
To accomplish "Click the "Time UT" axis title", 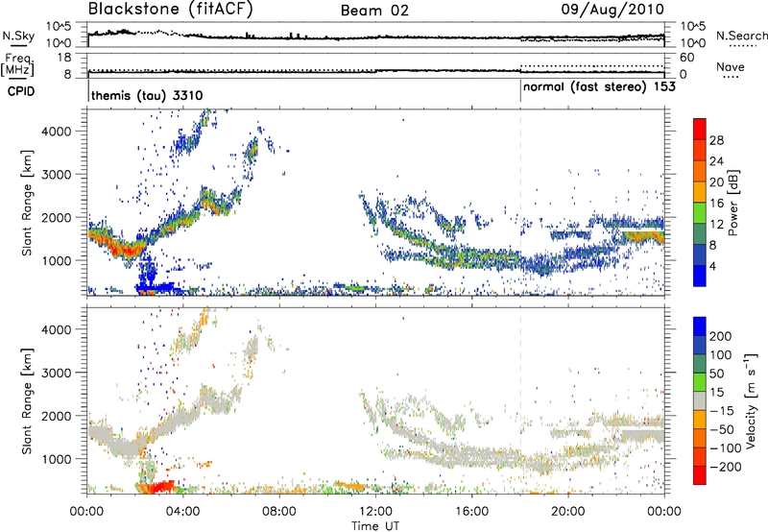I will coord(375,526).
